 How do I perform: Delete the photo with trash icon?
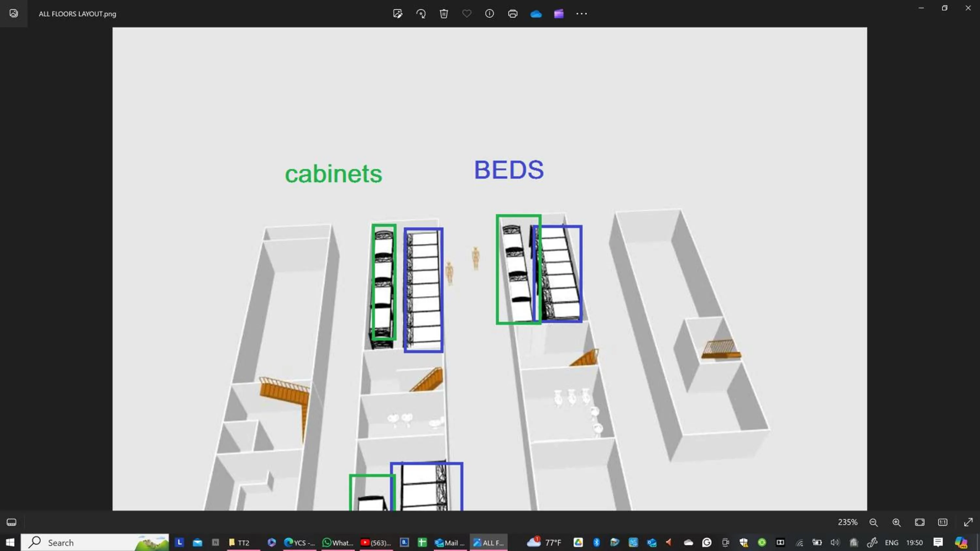(444, 14)
